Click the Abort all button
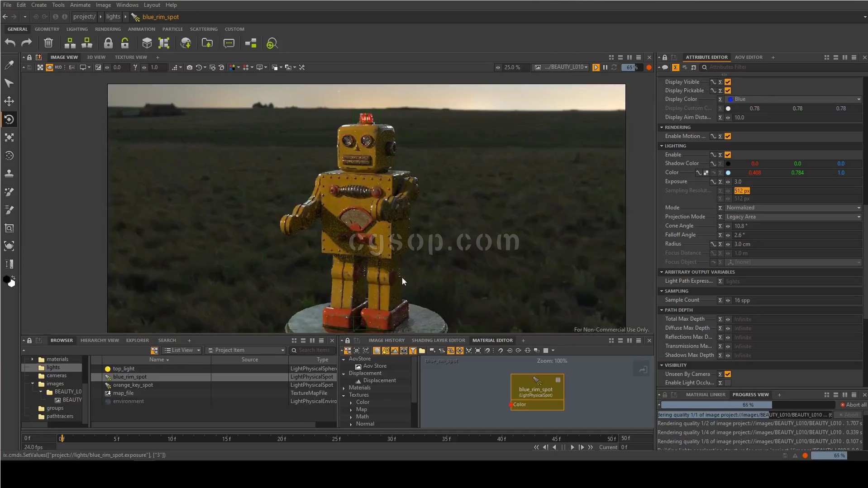Image resolution: width=868 pixels, height=488 pixels. (x=853, y=405)
